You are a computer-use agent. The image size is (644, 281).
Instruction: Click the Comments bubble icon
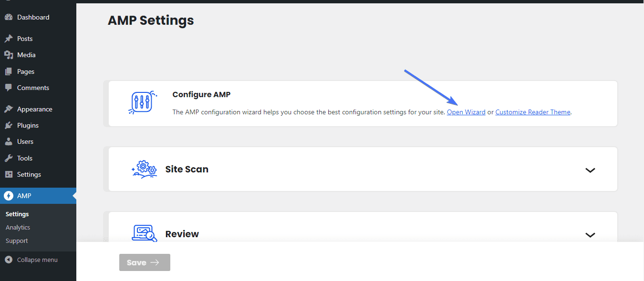tap(9, 88)
